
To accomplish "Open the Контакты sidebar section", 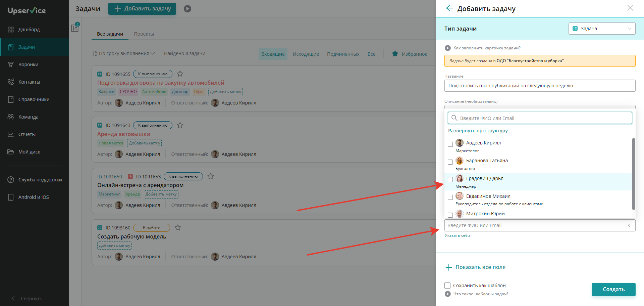I will click(x=34, y=82).
